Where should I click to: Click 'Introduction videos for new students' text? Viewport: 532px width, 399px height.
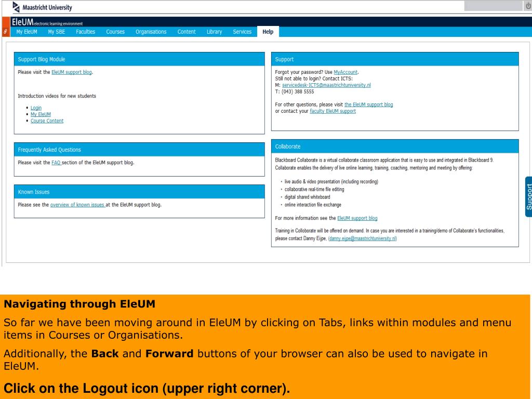pos(57,96)
